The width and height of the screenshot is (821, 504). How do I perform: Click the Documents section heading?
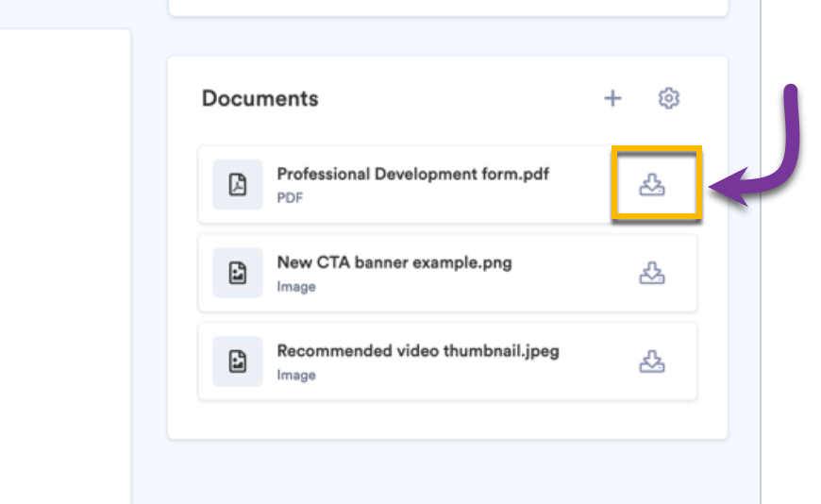(x=260, y=98)
